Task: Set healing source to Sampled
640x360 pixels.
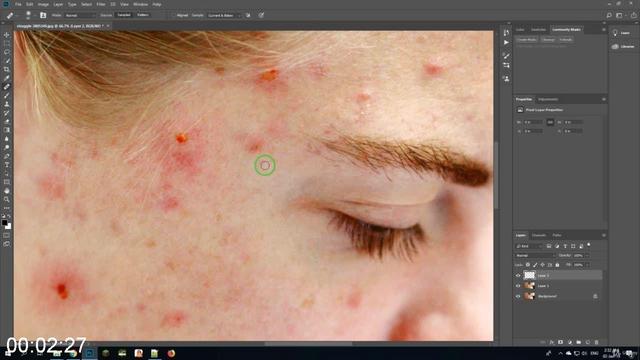Action: 124,15
